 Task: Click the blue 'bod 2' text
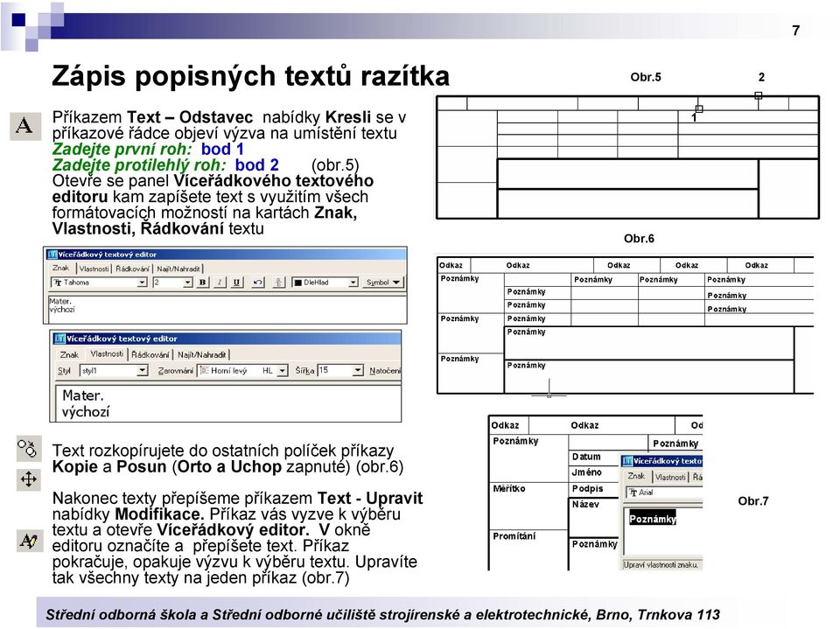click(256, 165)
